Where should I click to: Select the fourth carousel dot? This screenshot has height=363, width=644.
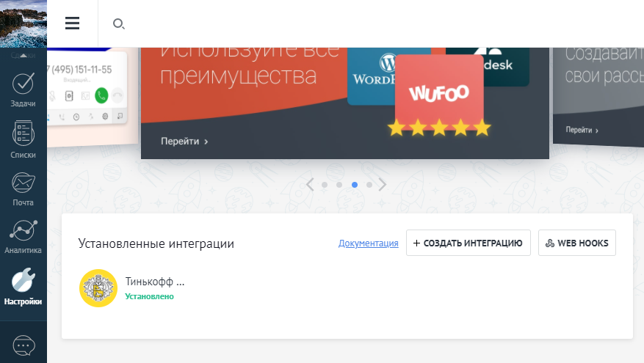pyautogui.click(x=369, y=185)
